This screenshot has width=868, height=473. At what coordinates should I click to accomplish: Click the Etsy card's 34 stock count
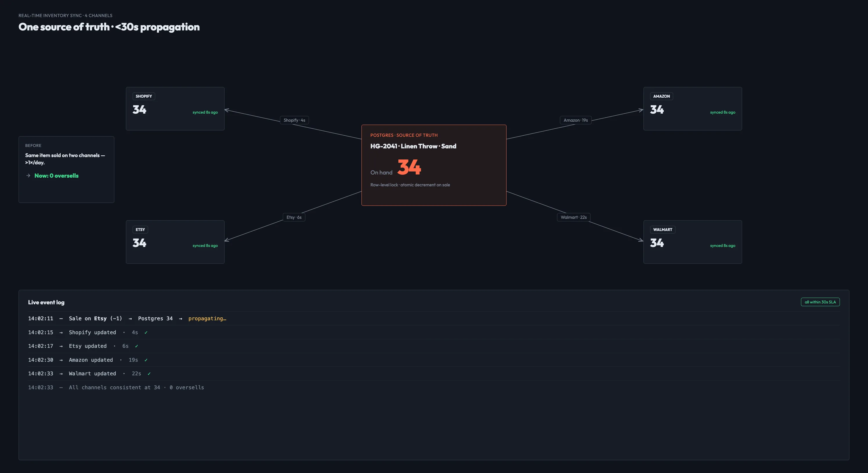tap(139, 243)
